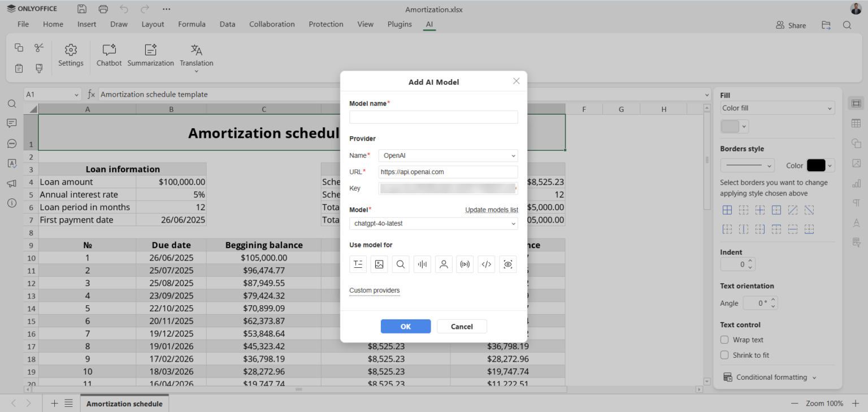Open the Comments panel in the left sidebar
This screenshot has height=412, width=868.
coord(12,123)
